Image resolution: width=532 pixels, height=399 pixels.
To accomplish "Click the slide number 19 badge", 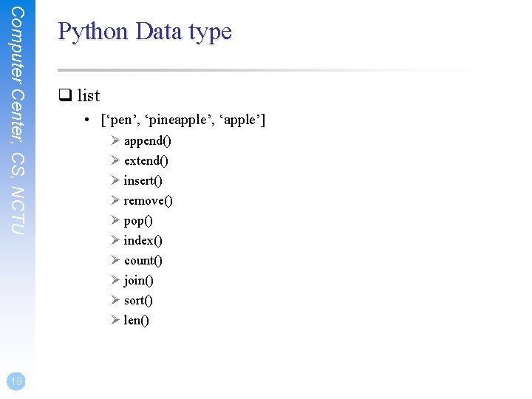I will [x=16, y=381].
